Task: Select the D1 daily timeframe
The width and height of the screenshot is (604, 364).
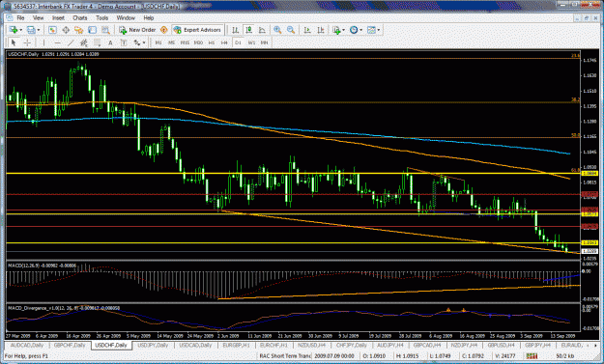Action: (238, 42)
